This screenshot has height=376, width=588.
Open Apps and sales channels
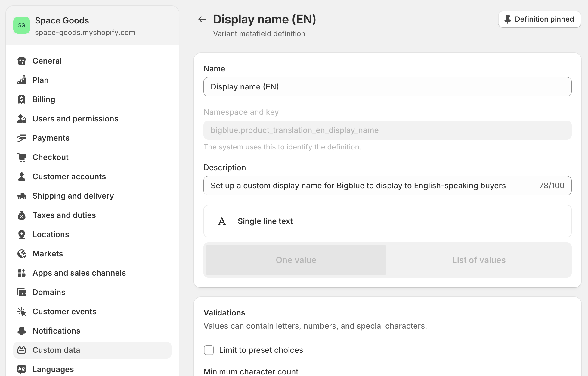pyautogui.click(x=92, y=273)
